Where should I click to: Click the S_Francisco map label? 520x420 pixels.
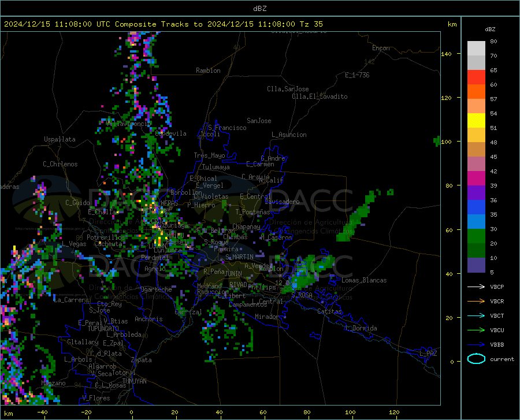click(x=227, y=128)
